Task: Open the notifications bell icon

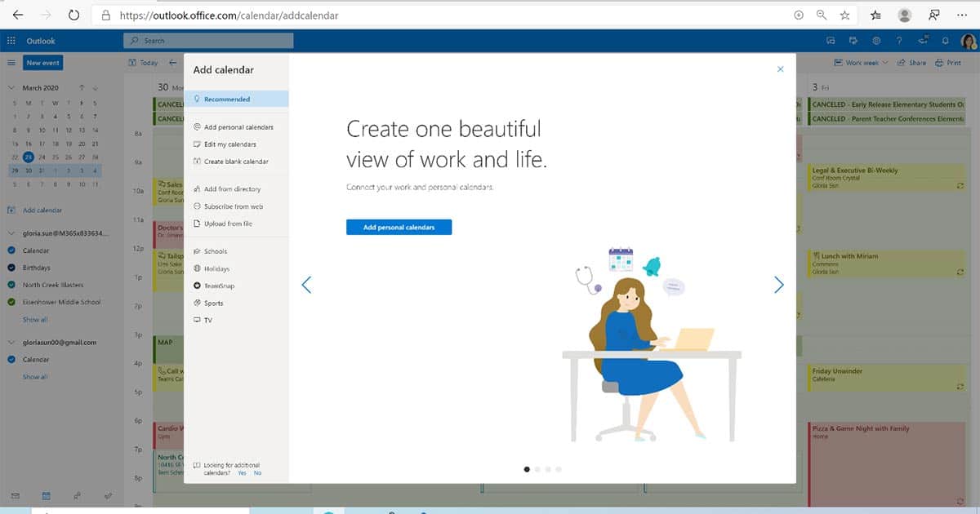Action: click(946, 40)
